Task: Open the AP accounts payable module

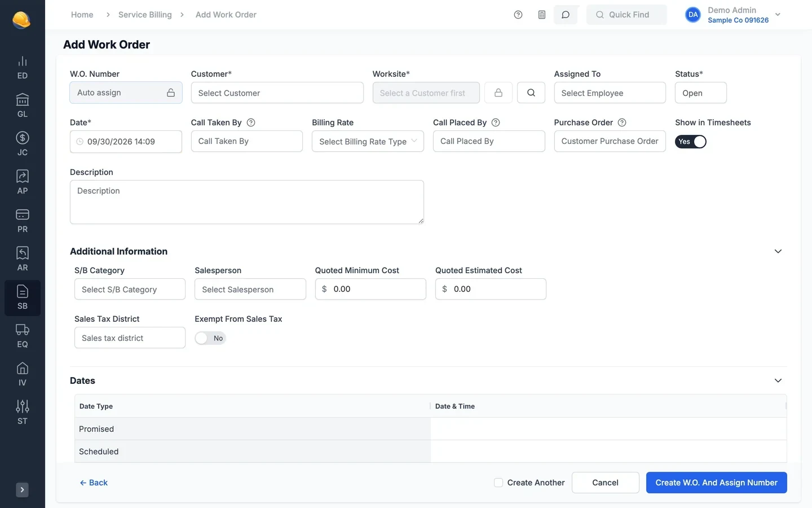Action: (x=22, y=183)
